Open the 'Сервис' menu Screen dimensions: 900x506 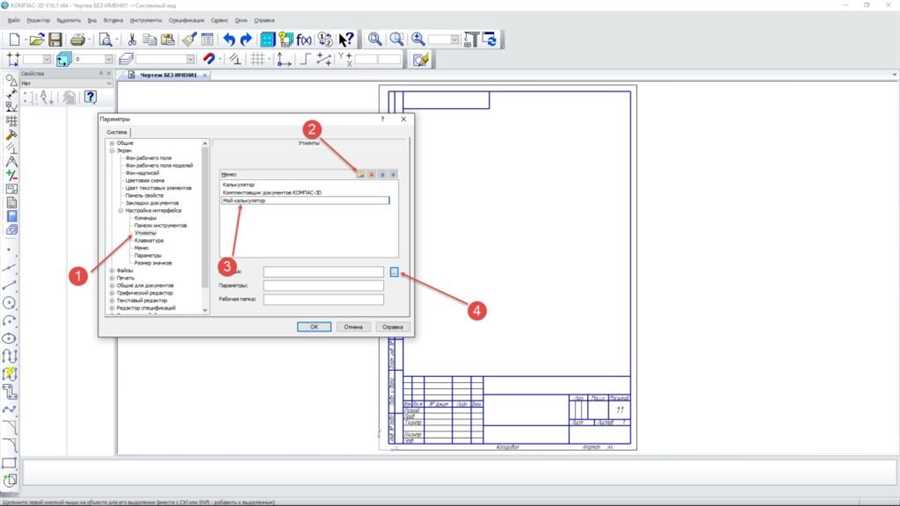(x=219, y=20)
